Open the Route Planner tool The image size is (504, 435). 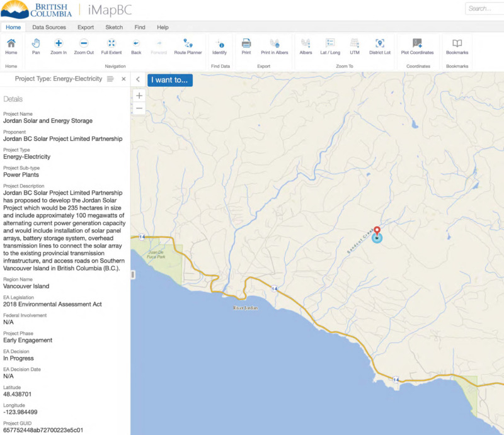coord(188,47)
